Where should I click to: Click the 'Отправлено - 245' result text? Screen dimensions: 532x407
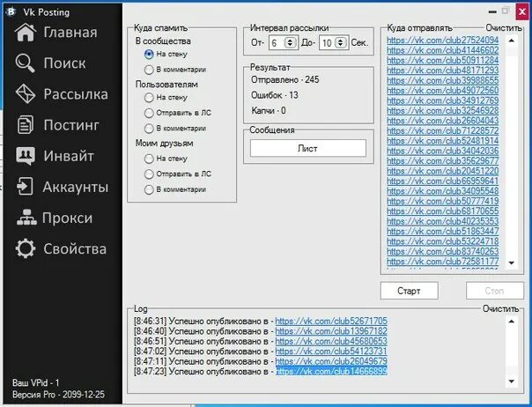[285, 80]
